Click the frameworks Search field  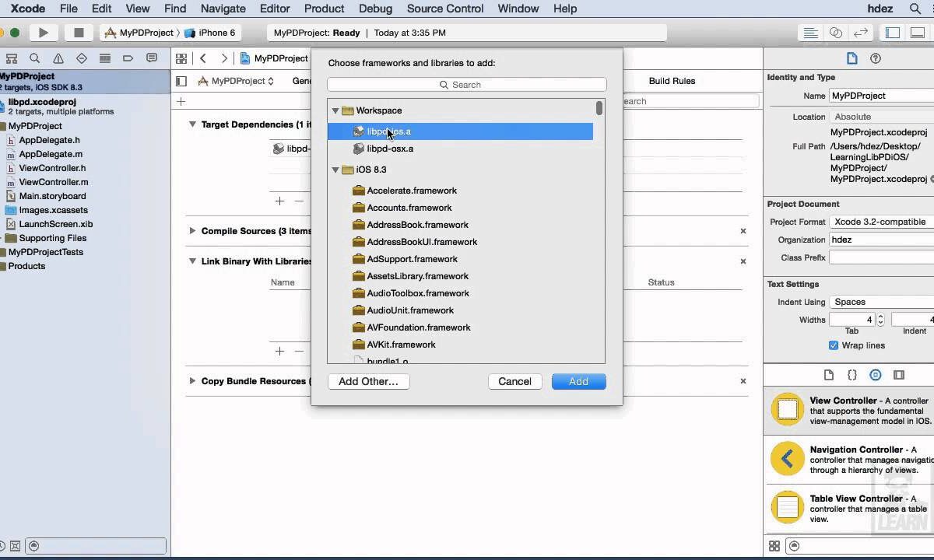pos(466,85)
